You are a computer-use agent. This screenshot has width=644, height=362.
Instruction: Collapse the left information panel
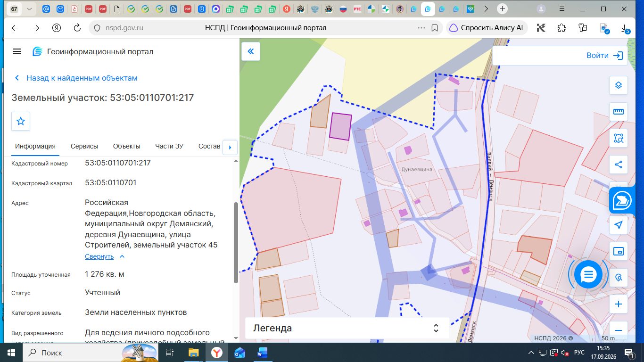click(251, 51)
